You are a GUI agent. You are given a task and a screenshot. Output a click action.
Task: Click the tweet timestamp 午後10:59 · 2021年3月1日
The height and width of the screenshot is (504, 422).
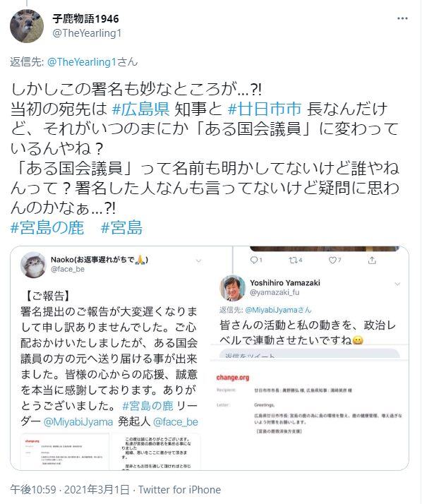click(x=69, y=490)
